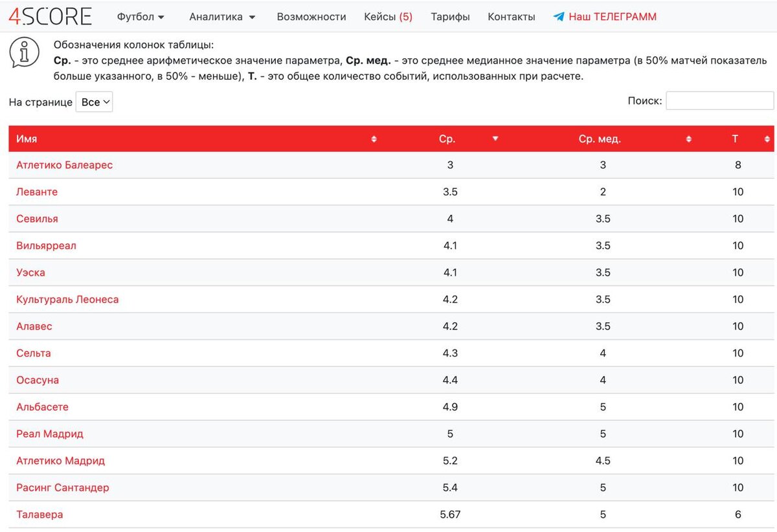This screenshot has width=777, height=532.
Task: Click the Поиск label
Action: (645, 100)
